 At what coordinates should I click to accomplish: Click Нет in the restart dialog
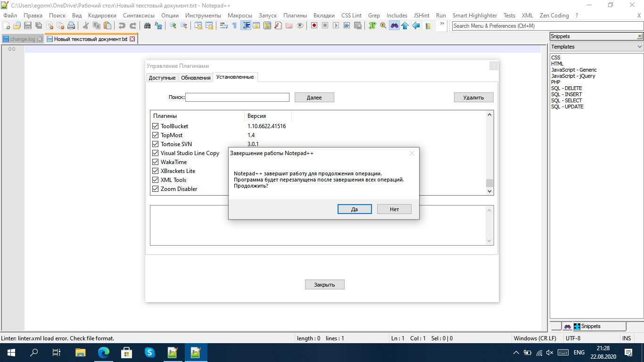[394, 209]
